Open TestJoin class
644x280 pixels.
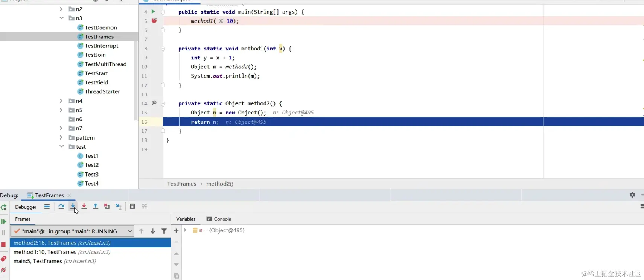91,55
